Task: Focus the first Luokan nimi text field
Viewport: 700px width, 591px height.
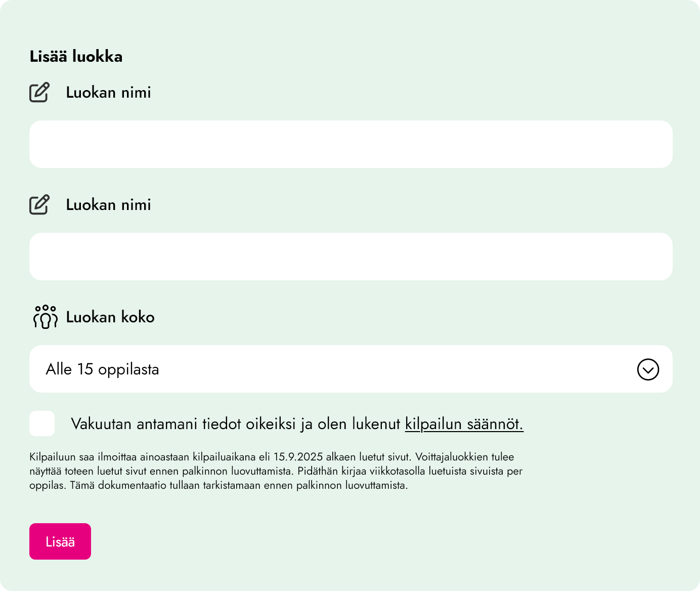Action: (351, 144)
